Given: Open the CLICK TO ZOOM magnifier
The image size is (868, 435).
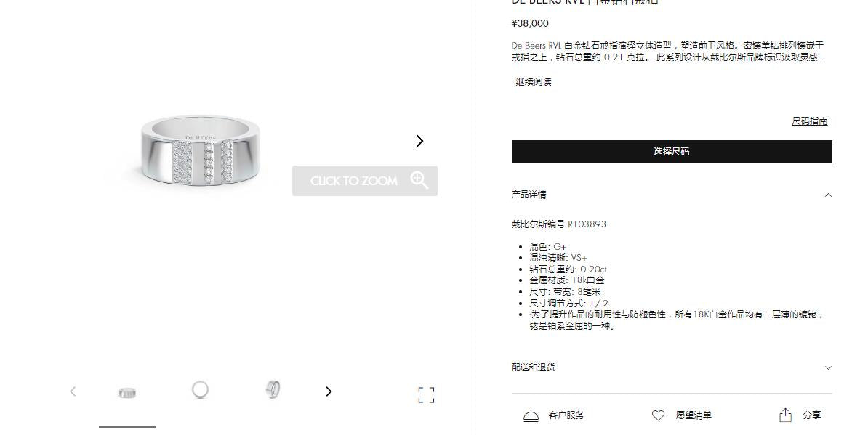Looking at the screenshot, I should (x=365, y=181).
